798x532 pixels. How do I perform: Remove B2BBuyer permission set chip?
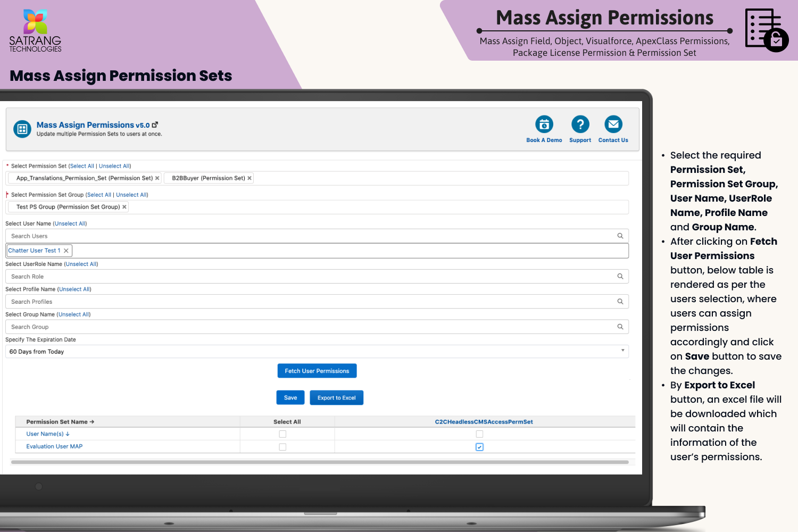pos(250,178)
